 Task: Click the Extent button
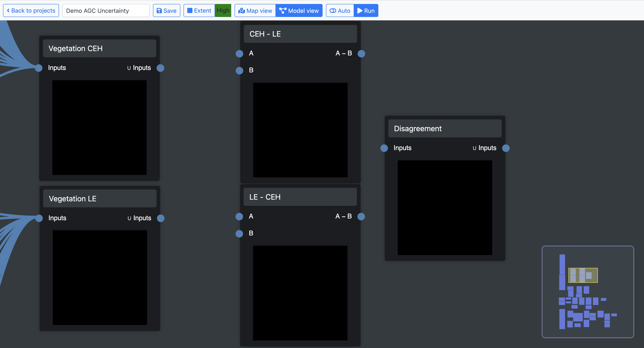tap(199, 11)
